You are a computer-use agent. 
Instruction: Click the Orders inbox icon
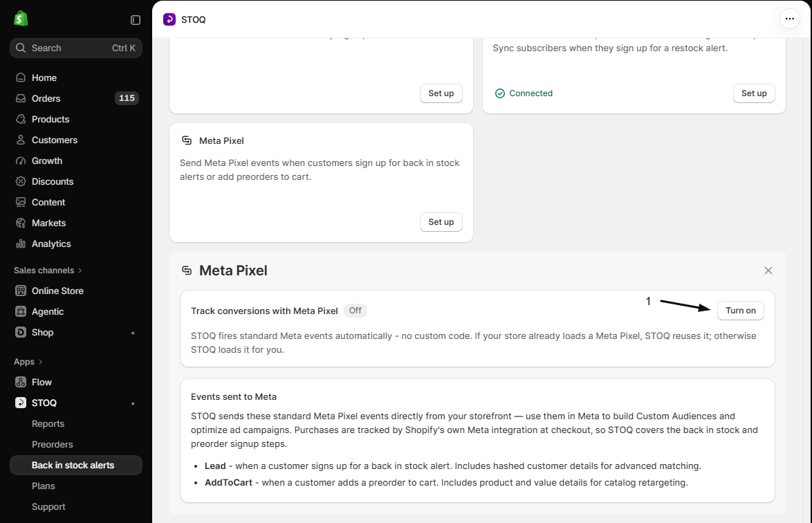[21, 98]
